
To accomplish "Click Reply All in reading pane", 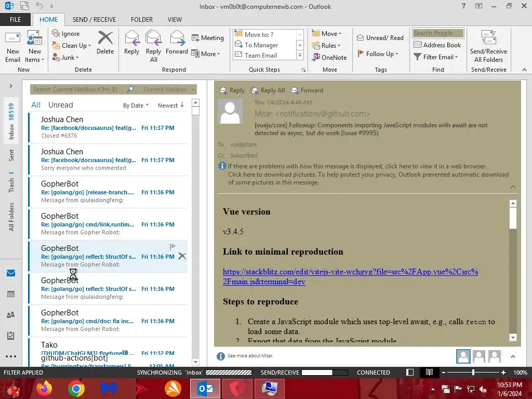I will click(x=268, y=90).
